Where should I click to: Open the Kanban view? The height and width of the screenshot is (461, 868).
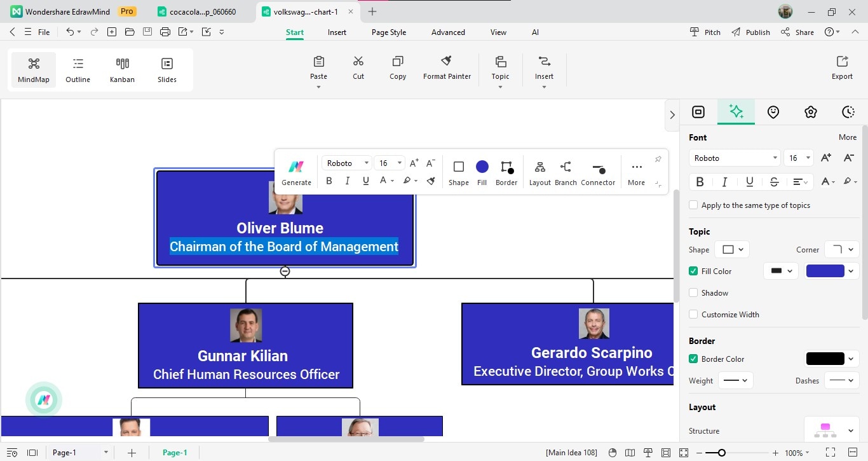(122, 70)
